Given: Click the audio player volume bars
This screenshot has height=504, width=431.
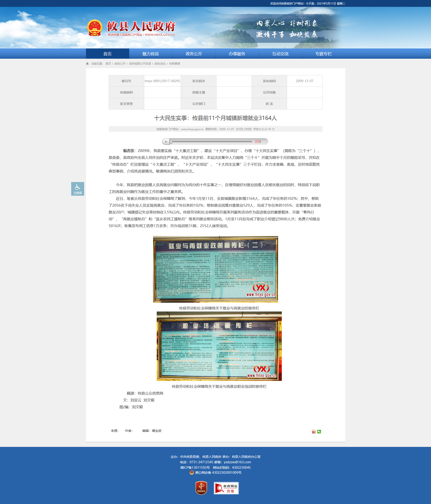Looking at the screenshot, I should tap(258, 142).
